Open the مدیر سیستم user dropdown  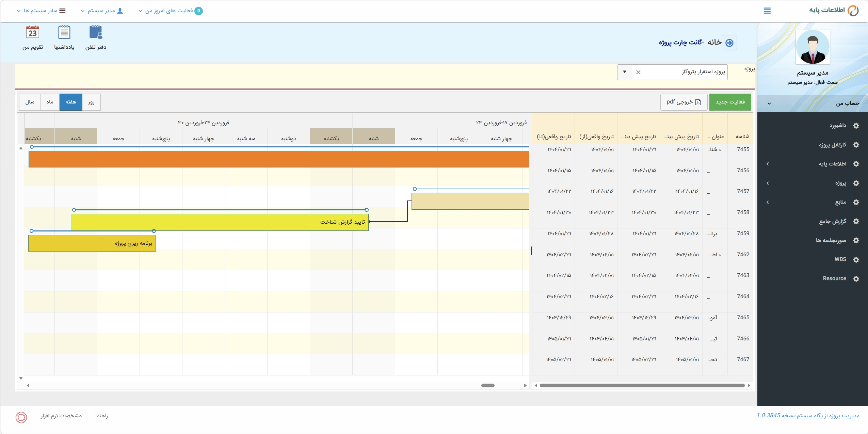pyautogui.click(x=102, y=11)
